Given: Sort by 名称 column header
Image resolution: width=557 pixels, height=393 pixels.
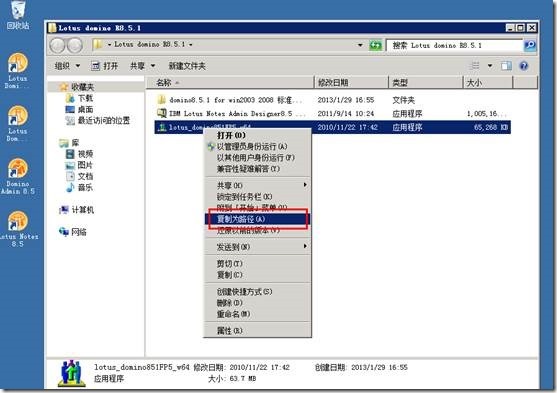Looking at the screenshot, I should click(230, 83).
